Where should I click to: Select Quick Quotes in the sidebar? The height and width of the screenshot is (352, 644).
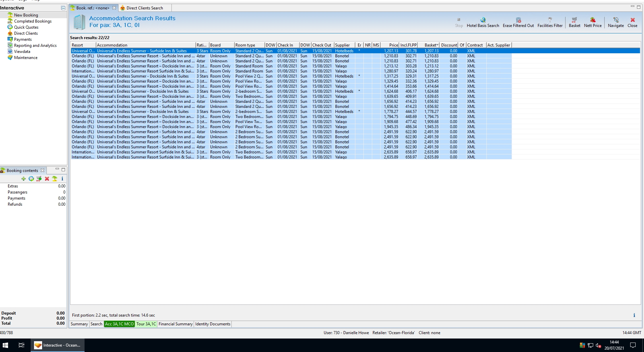click(26, 27)
